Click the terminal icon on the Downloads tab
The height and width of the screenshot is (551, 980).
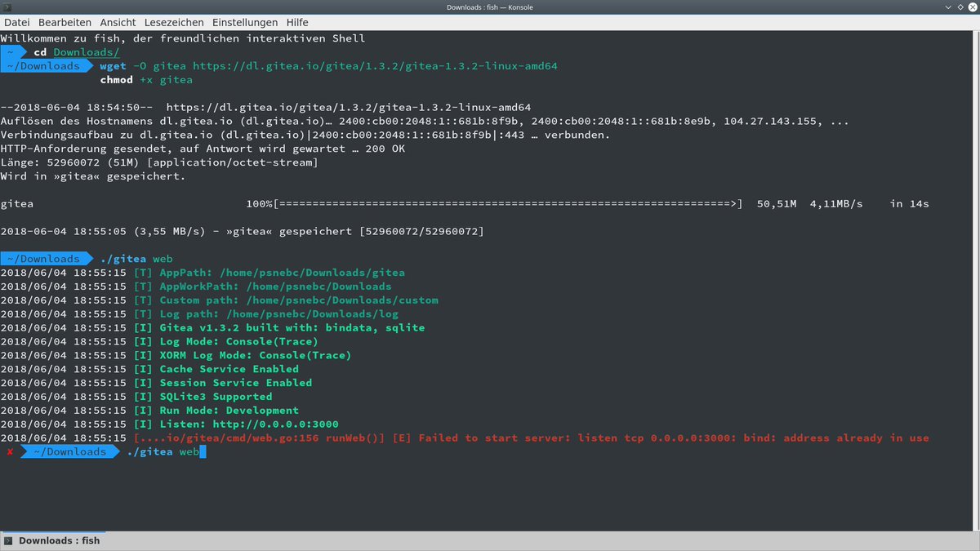coord(9,540)
